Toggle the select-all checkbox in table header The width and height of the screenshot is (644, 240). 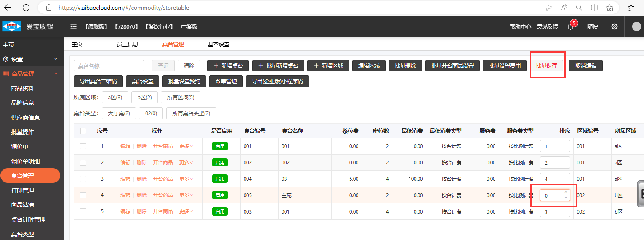(83, 131)
